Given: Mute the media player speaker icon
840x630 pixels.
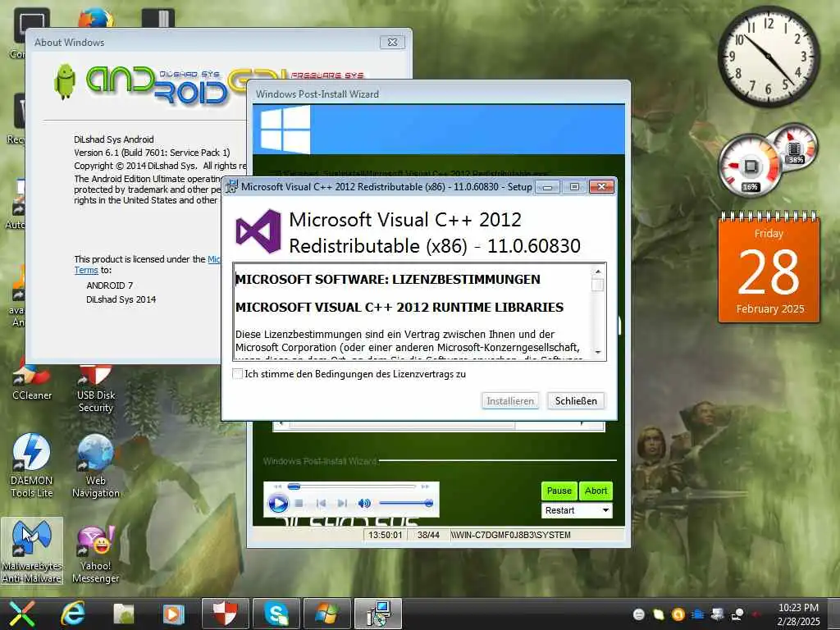Looking at the screenshot, I should [364, 504].
